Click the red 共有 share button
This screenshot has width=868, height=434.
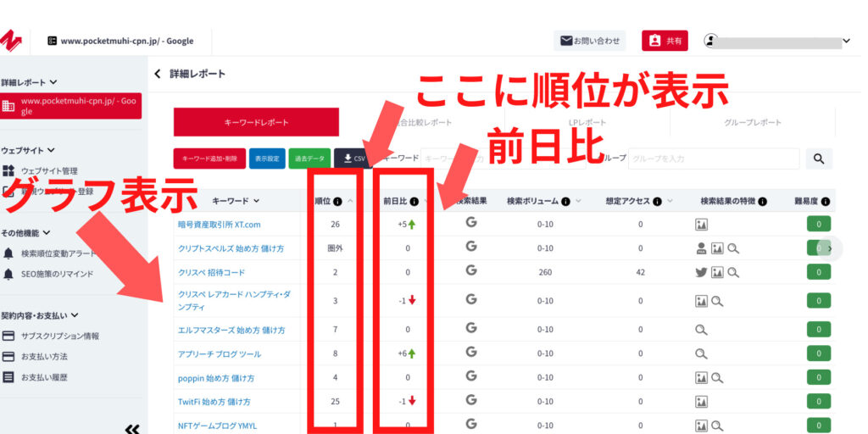[665, 41]
